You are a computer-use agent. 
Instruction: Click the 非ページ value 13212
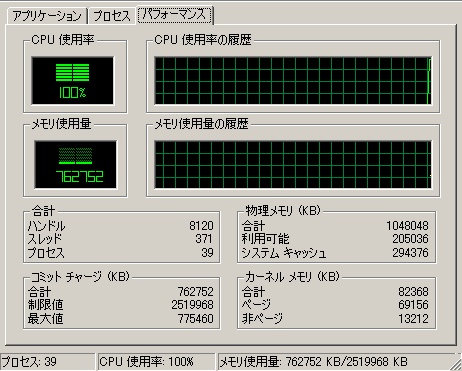[x=413, y=319]
